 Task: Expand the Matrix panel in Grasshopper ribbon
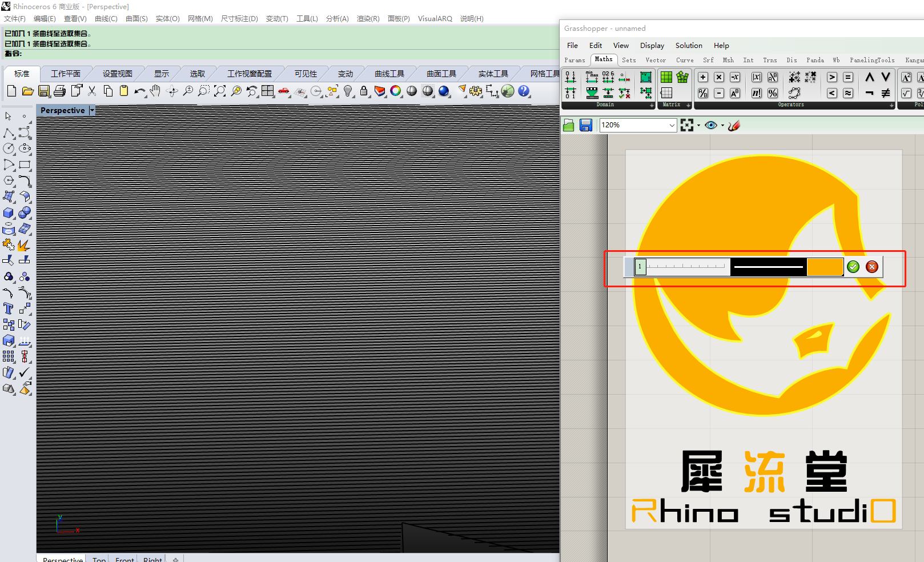(x=688, y=106)
